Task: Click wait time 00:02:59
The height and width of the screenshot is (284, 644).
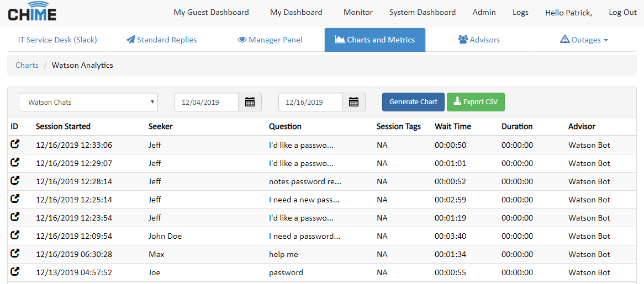Action: (450, 200)
